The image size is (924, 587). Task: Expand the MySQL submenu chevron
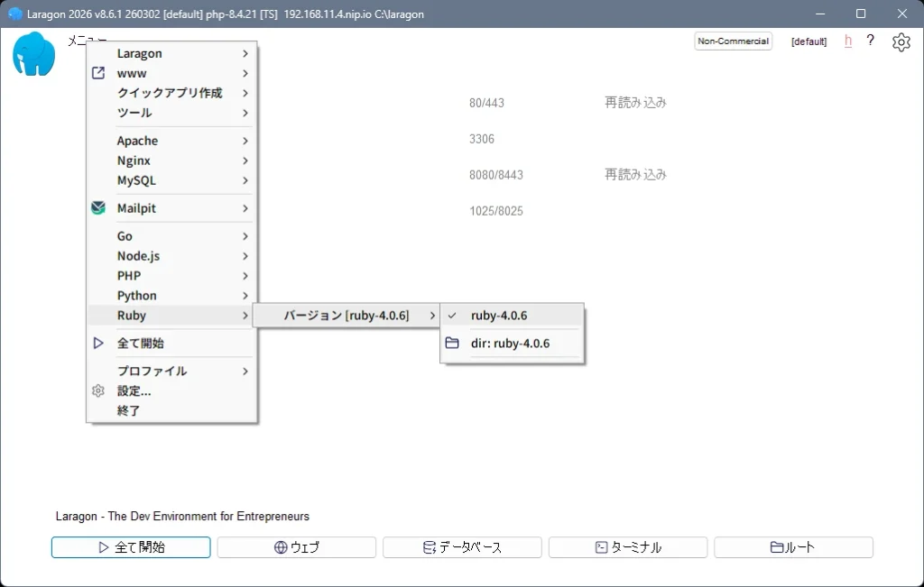(245, 180)
